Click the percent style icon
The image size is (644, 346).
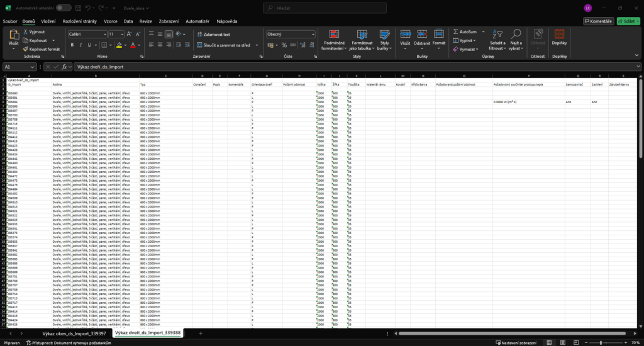(284, 45)
